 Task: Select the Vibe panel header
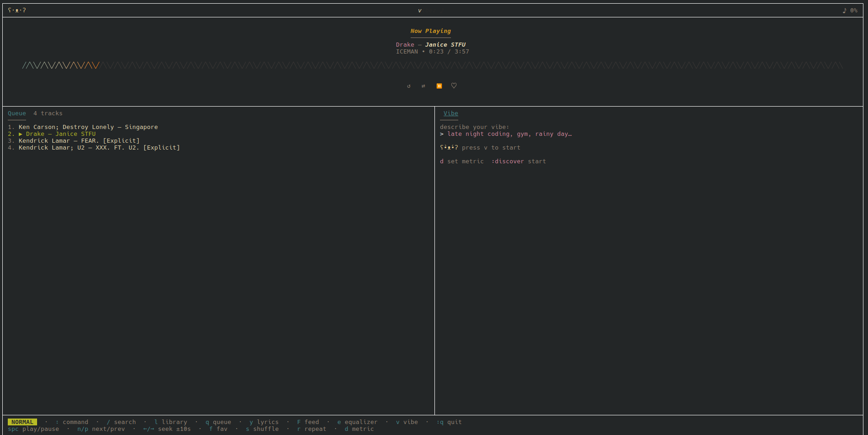(451, 113)
